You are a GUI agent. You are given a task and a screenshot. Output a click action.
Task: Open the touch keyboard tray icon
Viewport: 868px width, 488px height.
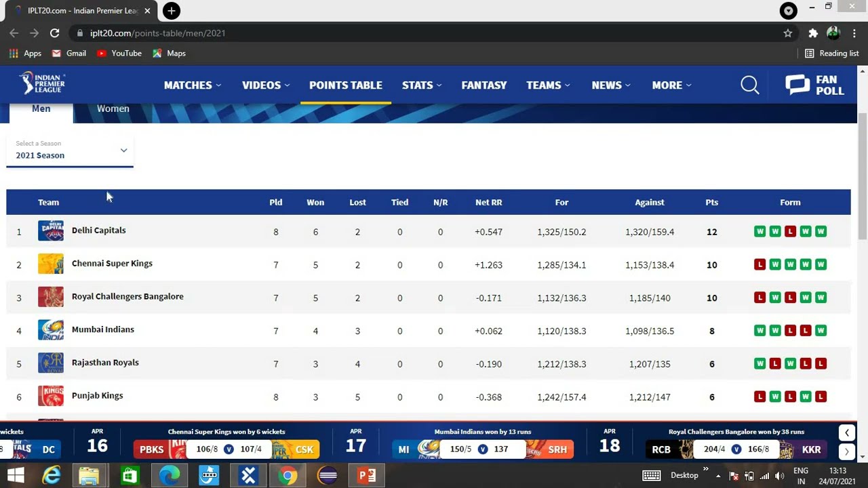tap(651, 475)
